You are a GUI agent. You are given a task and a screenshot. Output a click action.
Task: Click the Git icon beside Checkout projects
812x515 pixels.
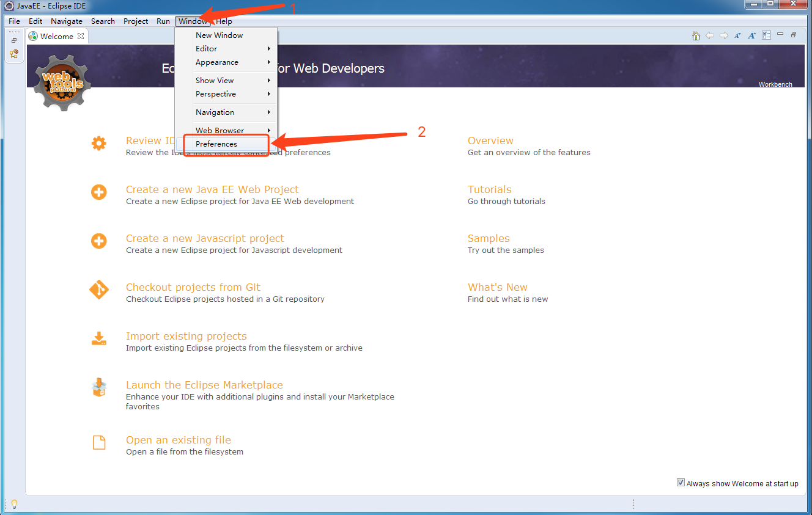pos(98,290)
